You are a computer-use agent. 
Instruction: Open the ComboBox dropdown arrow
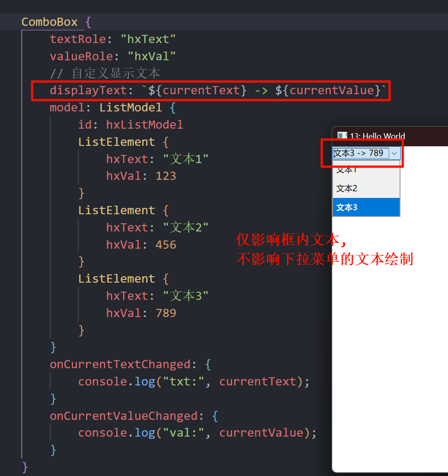click(x=394, y=153)
